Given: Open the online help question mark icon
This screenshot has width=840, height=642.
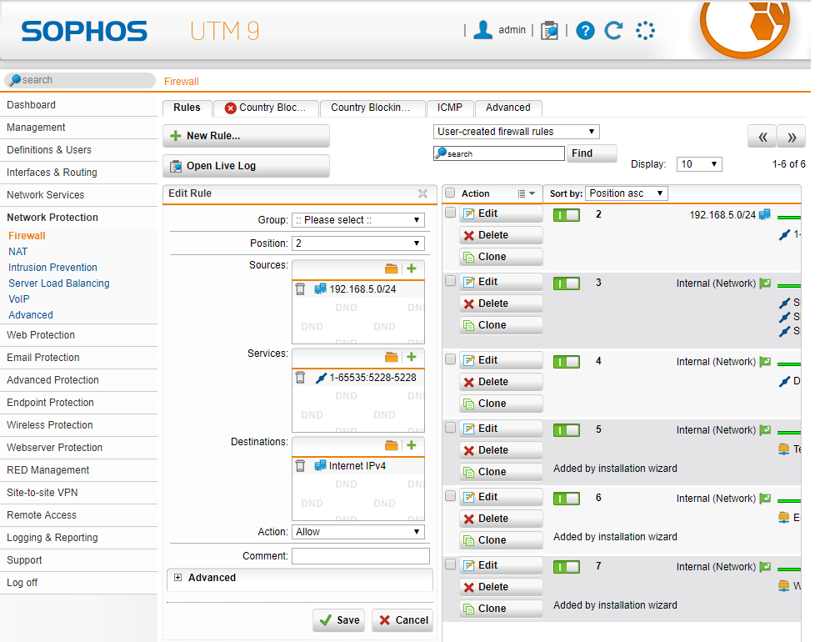Looking at the screenshot, I should [585, 31].
